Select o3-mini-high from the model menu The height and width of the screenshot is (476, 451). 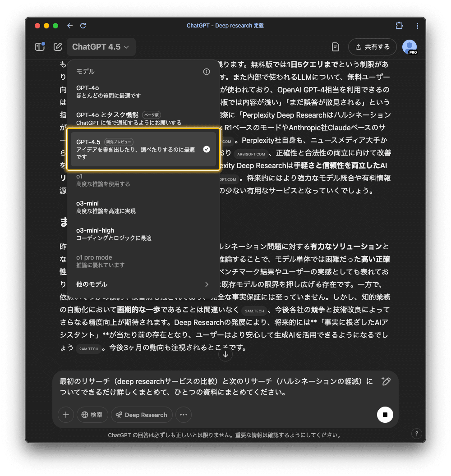pos(143,234)
